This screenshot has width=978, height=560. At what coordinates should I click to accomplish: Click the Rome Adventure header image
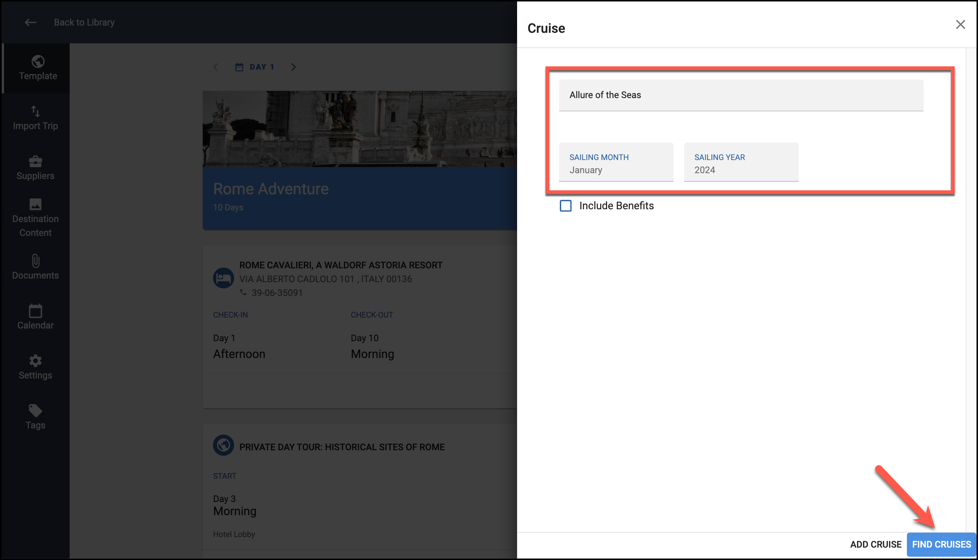360,129
